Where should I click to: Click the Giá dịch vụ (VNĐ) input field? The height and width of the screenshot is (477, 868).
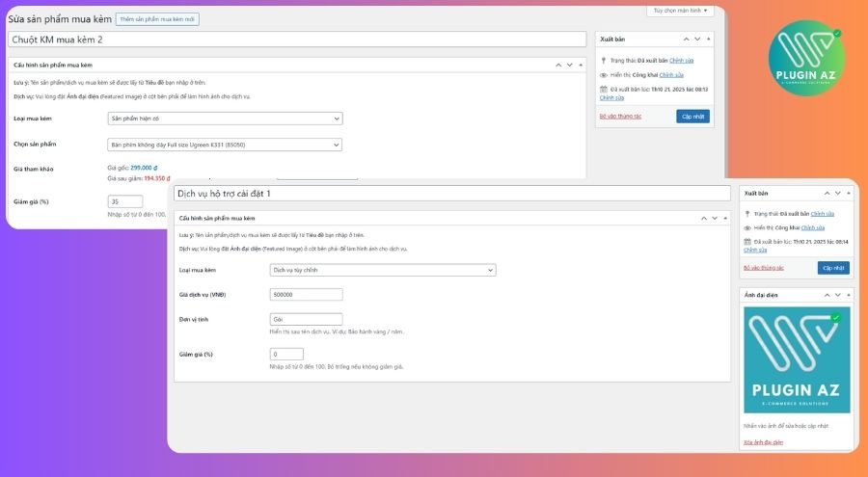306,295
